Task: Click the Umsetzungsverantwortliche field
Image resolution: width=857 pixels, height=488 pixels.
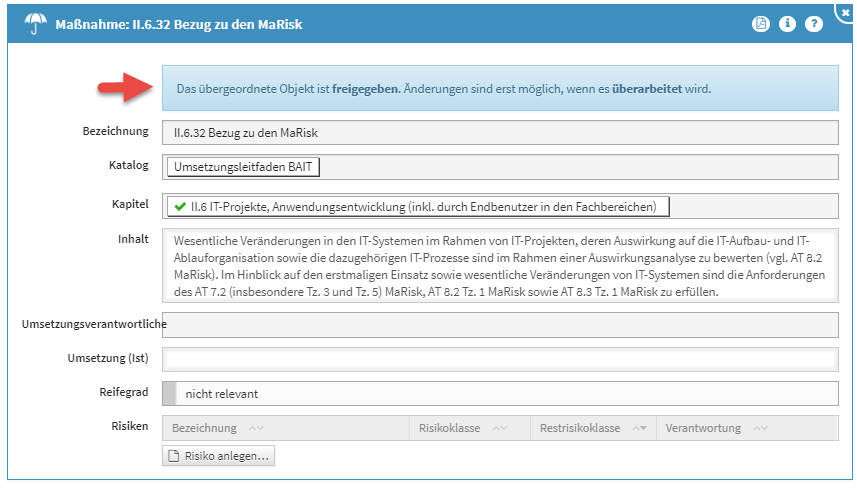Action: [500, 325]
